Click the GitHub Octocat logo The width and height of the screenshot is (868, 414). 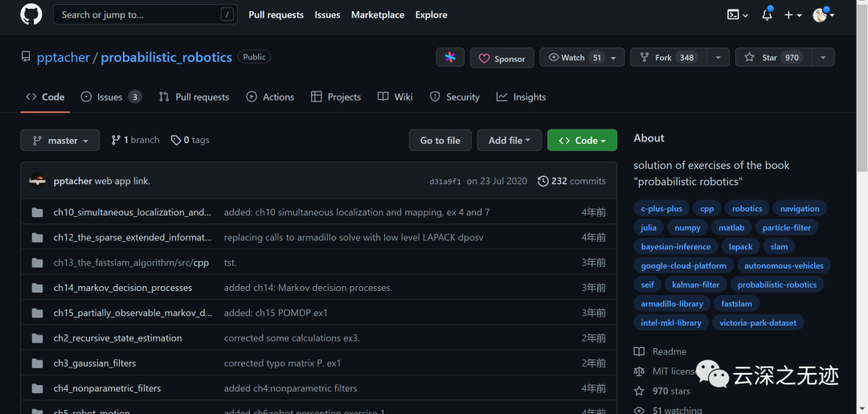pos(31,14)
